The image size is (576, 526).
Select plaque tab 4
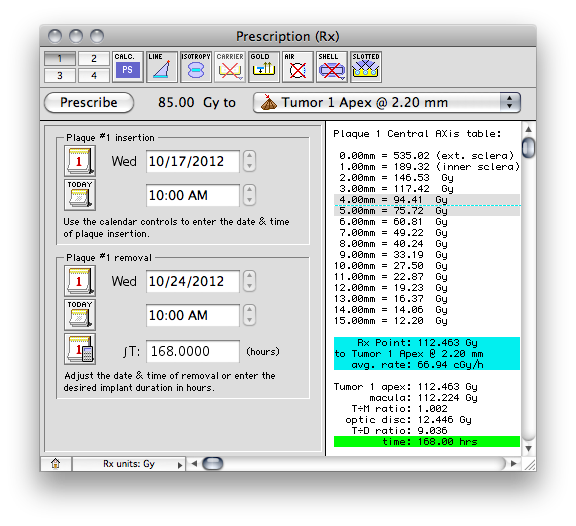pos(94,75)
